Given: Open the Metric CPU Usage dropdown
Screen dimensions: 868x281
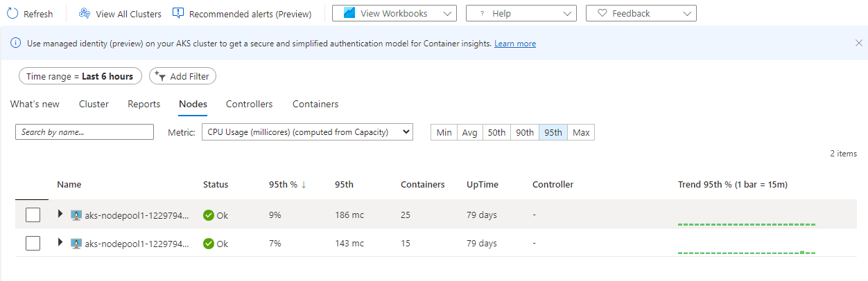Looking at the screenshot, I should coord(307,132).
